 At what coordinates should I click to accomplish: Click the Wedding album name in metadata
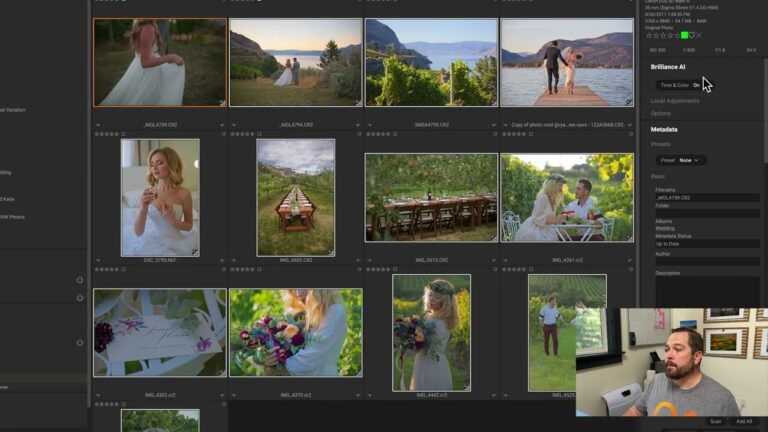tap(665, 228)
